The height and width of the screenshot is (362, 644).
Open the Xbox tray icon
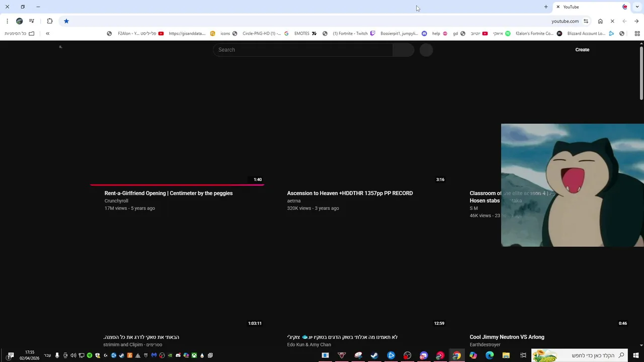(x=194, y=355)
